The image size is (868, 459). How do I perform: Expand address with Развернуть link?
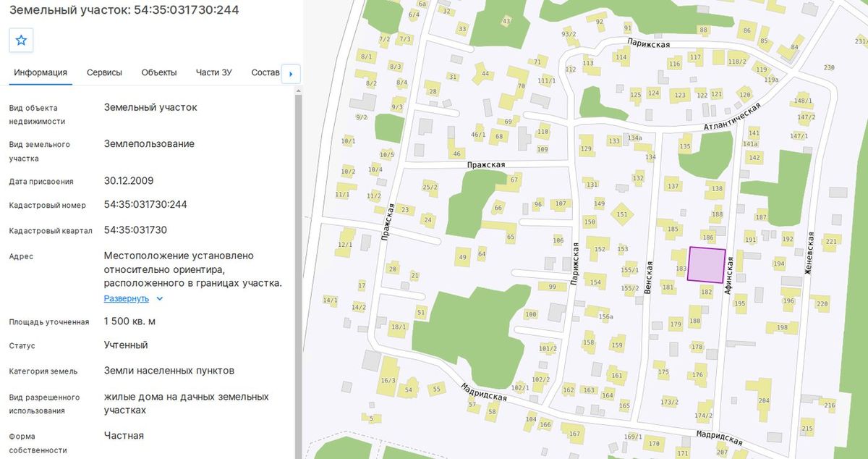point(127,298)
